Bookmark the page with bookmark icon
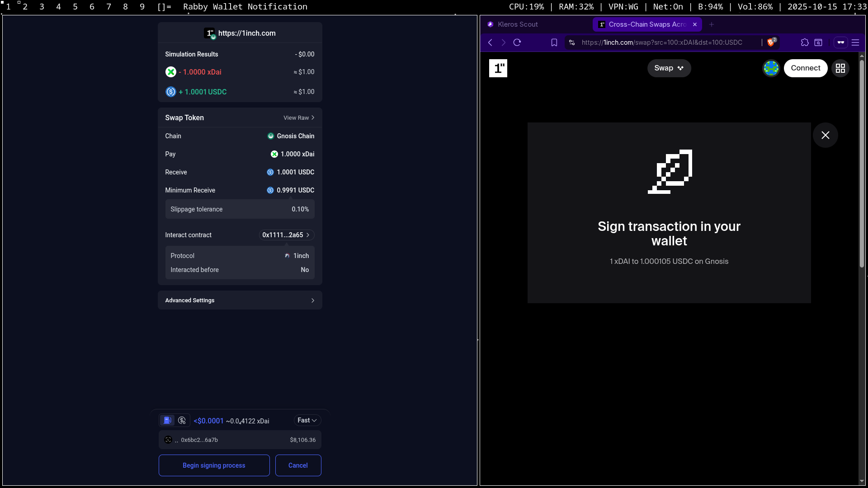 [x=554, y=42]
